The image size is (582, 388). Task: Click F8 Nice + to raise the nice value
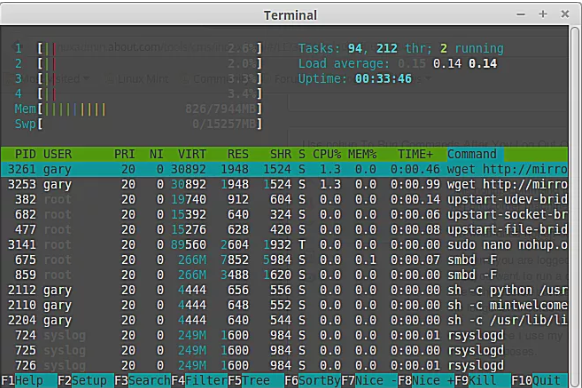point(426,381)
